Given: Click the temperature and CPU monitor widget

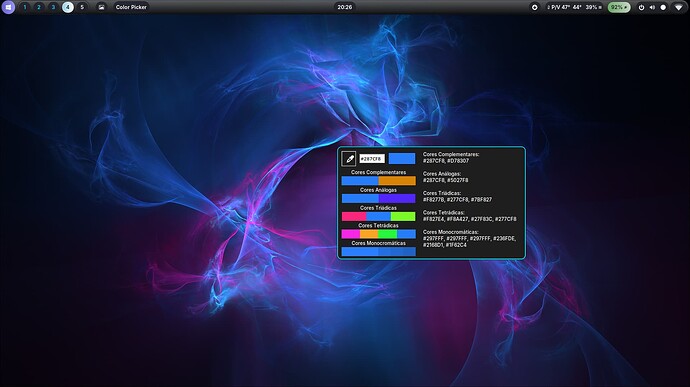Looking at the screenshot, I should 574,7.
